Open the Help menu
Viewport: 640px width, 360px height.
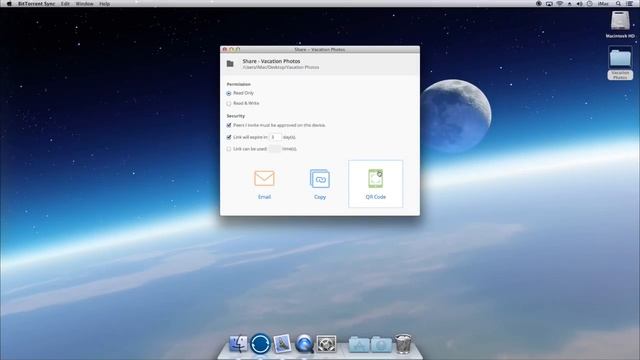click(104, 4)
